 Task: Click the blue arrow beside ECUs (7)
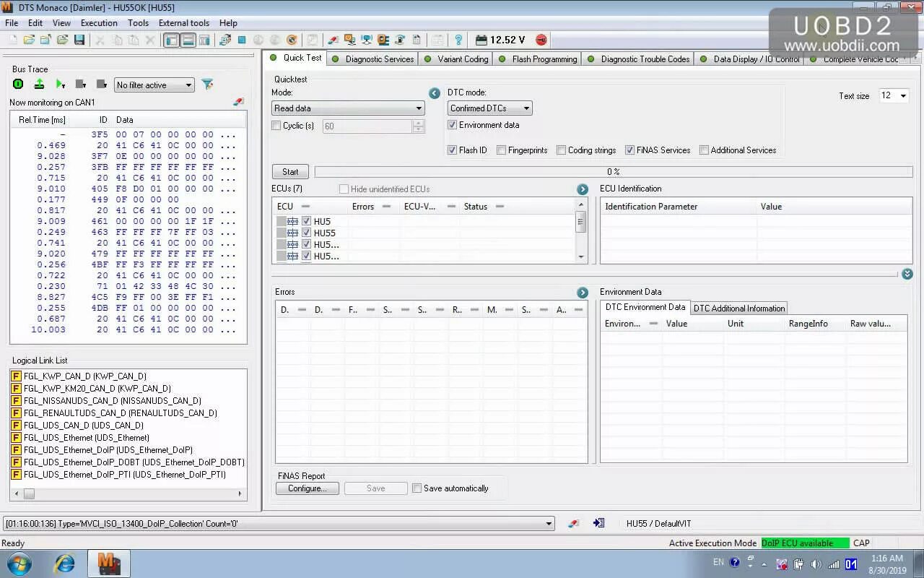(583, 189)
